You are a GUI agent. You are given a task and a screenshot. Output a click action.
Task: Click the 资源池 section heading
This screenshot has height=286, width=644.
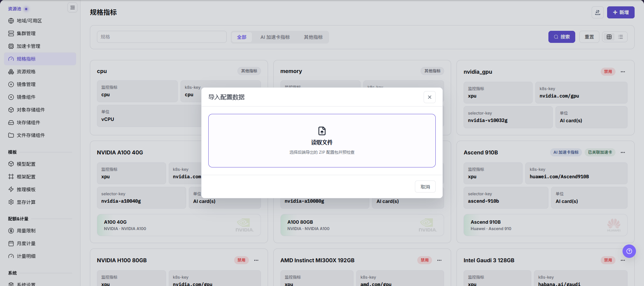point(14,9)
